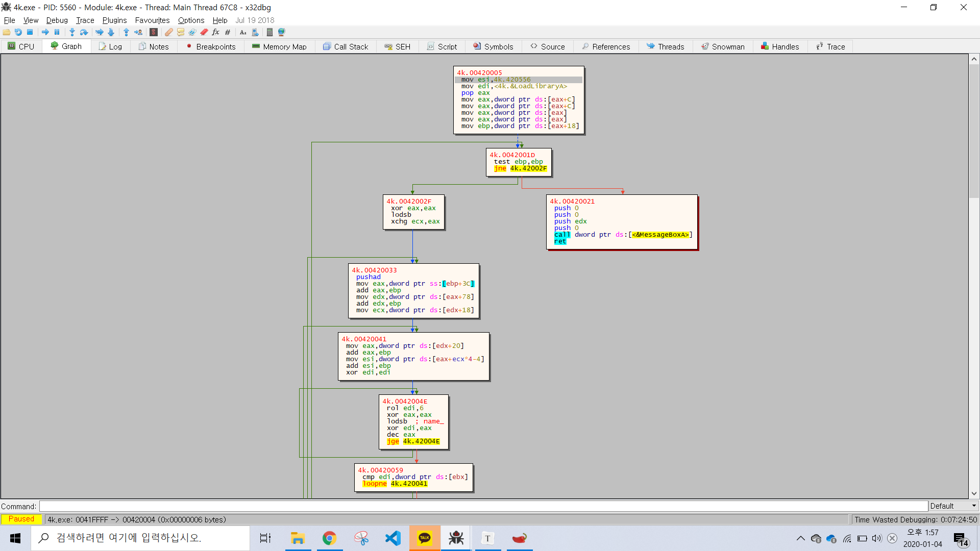Click the Step into icon
This screenshot has height=551, width=980.
[x=72, y=32]
